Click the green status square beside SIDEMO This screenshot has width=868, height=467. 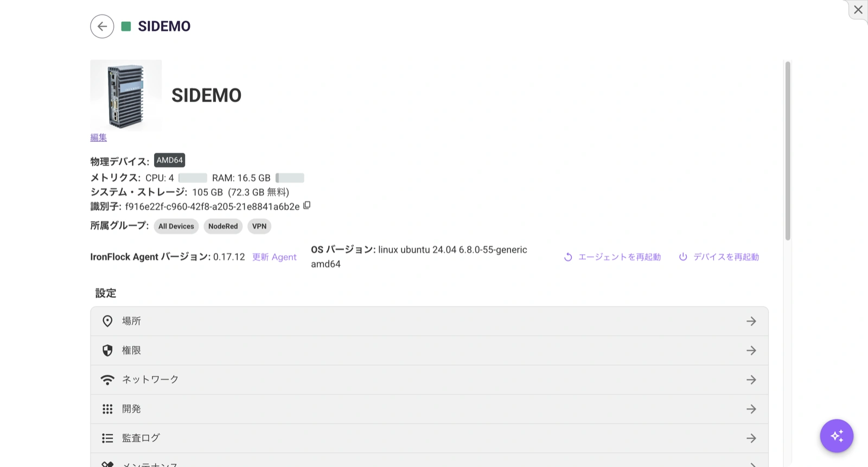(126, 26)
